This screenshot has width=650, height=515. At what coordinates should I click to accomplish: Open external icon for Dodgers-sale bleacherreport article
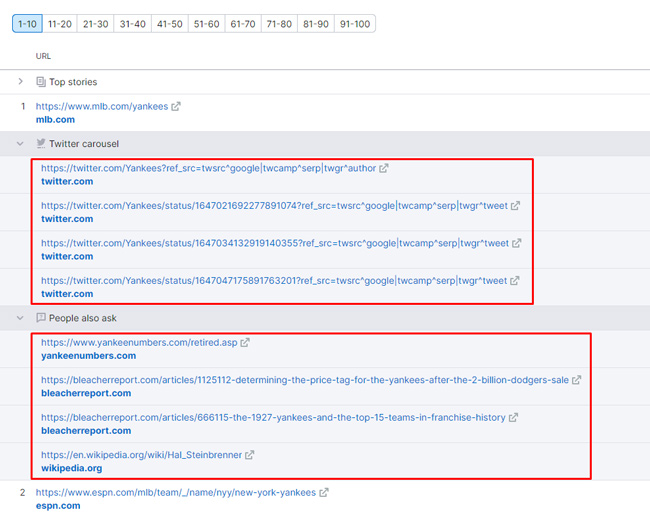(576, 380)
